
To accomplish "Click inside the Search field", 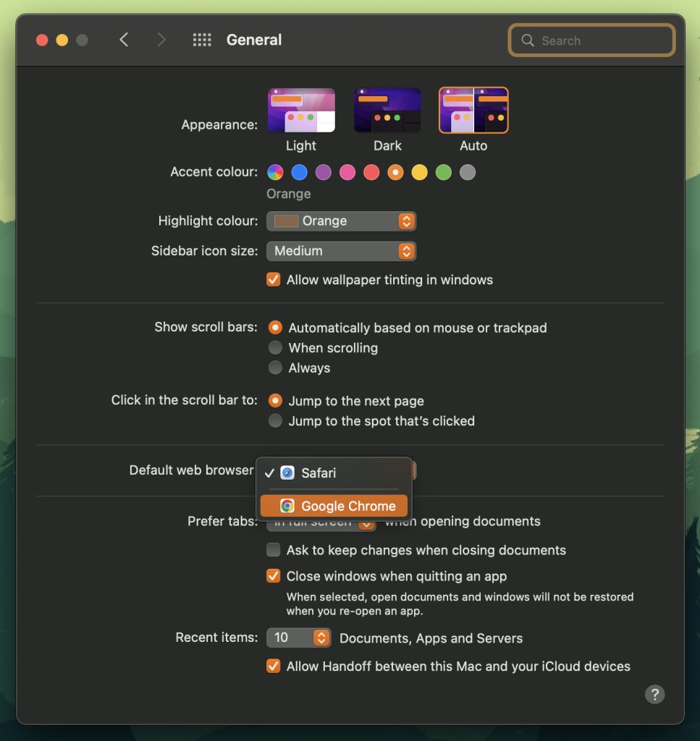I will 591,40.
